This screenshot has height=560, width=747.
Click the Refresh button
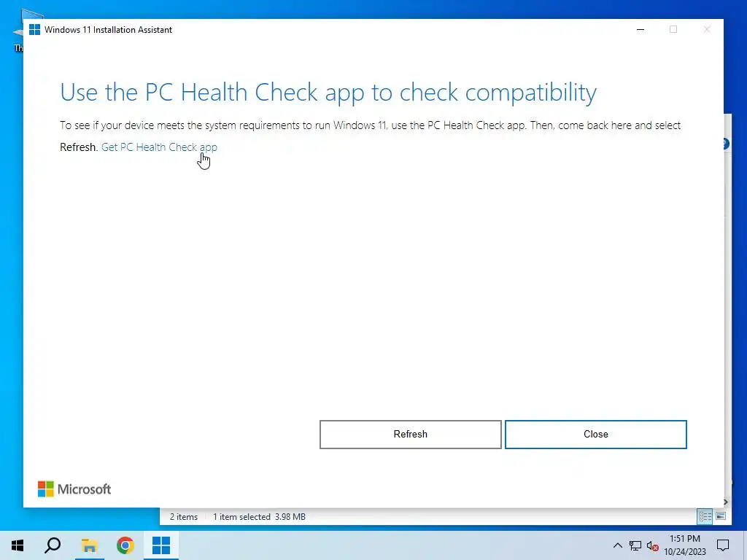tap(410, 435)
